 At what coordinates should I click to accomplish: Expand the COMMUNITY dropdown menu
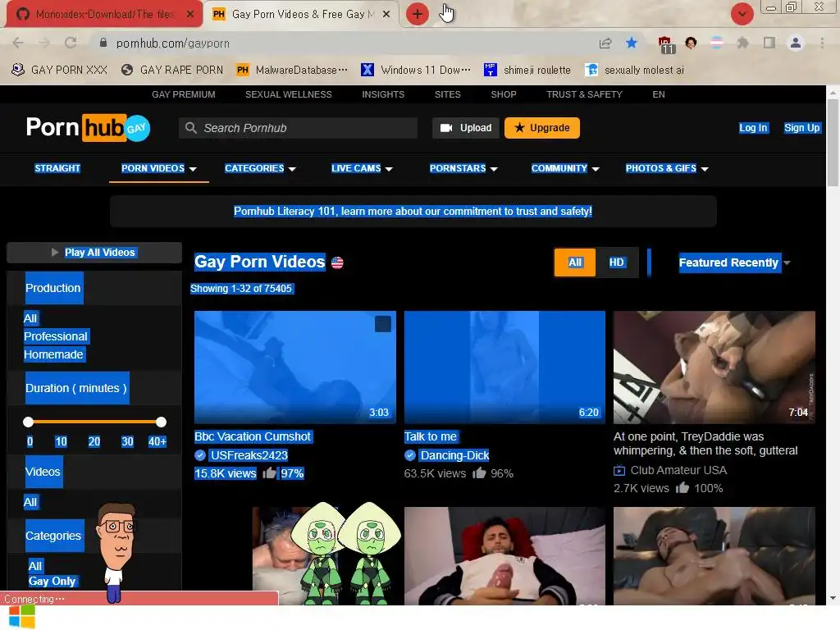pos(565,168)
